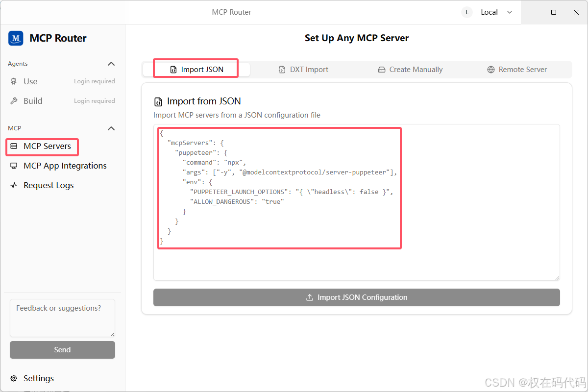Image resolution: width=588 pixels, height=392 pixels.
Task: Click the MCP App Integrations monitor icon
Action: pos(14,166)
